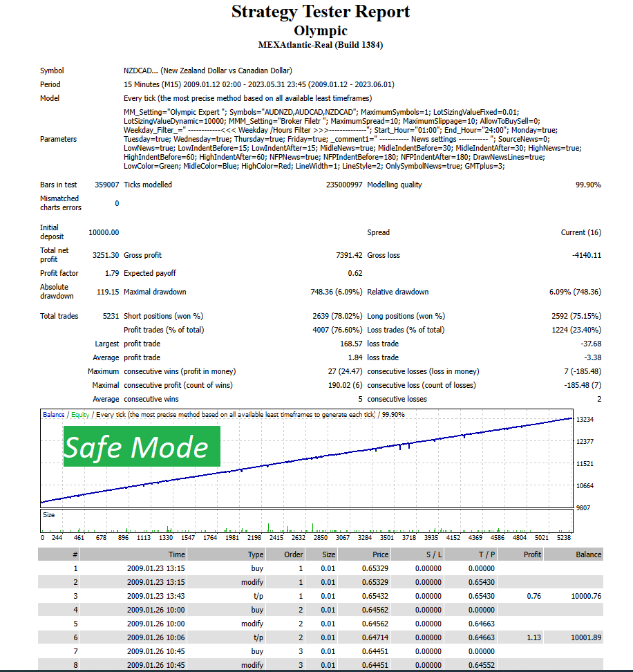This screenshot has width=633, height=672.
Task: Click the Mismatched charts errors value 0
Action: [x=117, y=203]
